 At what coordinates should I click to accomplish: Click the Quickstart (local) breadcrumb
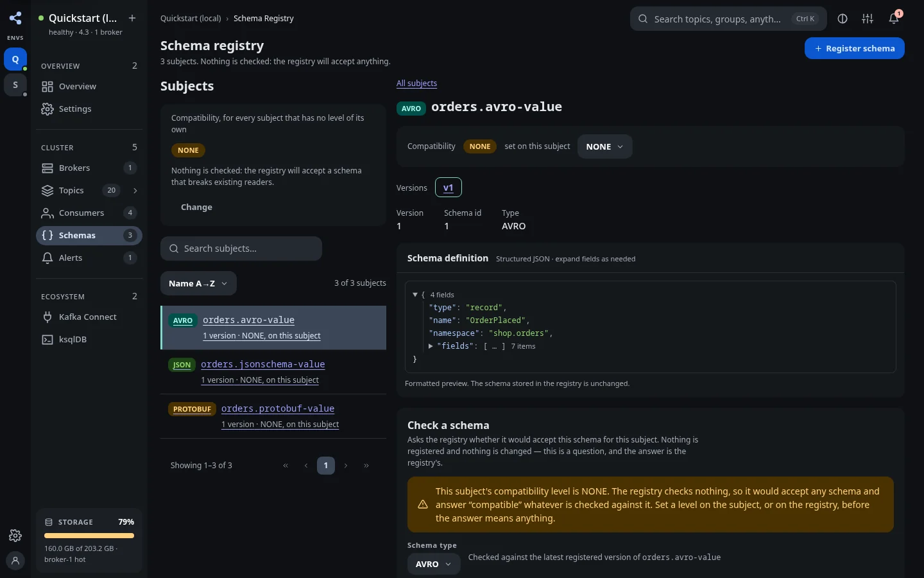191,19
